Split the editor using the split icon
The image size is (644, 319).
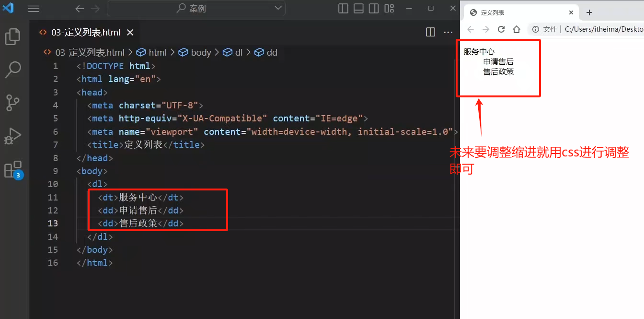pyautogui.click(x=430, y=32)
